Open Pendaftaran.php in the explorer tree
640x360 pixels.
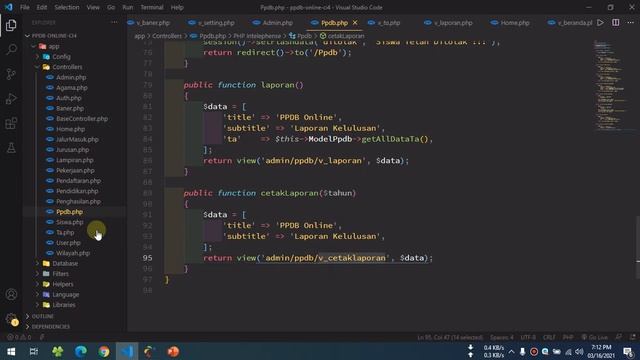pos(78,181)
